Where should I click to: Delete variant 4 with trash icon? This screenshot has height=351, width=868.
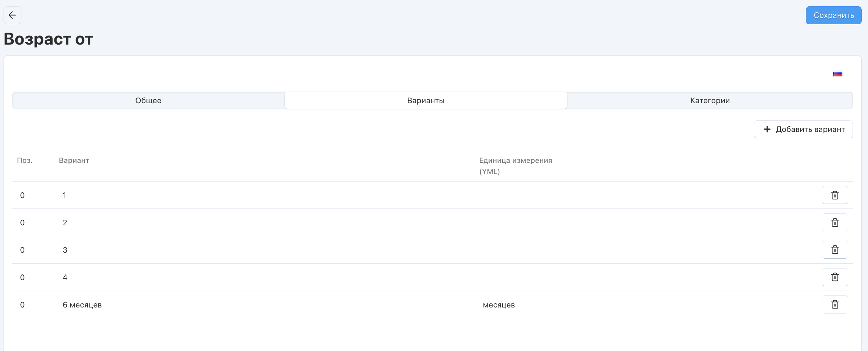[835, 277]
